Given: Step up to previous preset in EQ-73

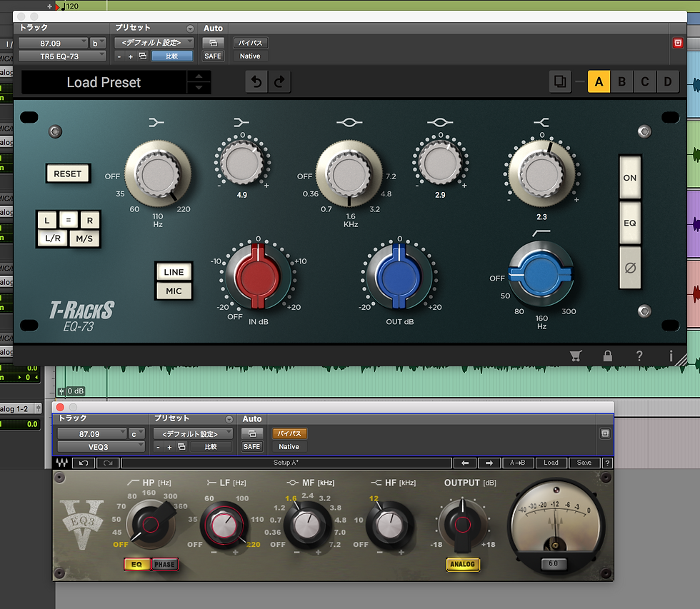Looking at the screenshot, I should point(199,76).
